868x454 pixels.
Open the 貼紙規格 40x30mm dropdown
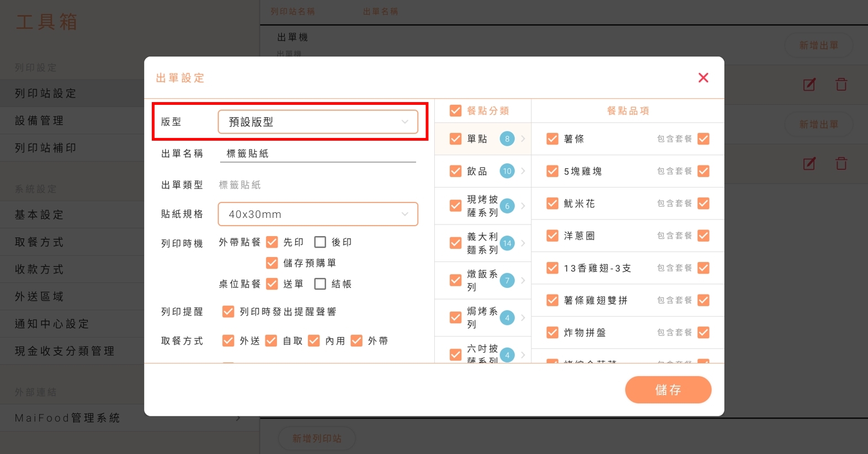[x=318, y=214]
